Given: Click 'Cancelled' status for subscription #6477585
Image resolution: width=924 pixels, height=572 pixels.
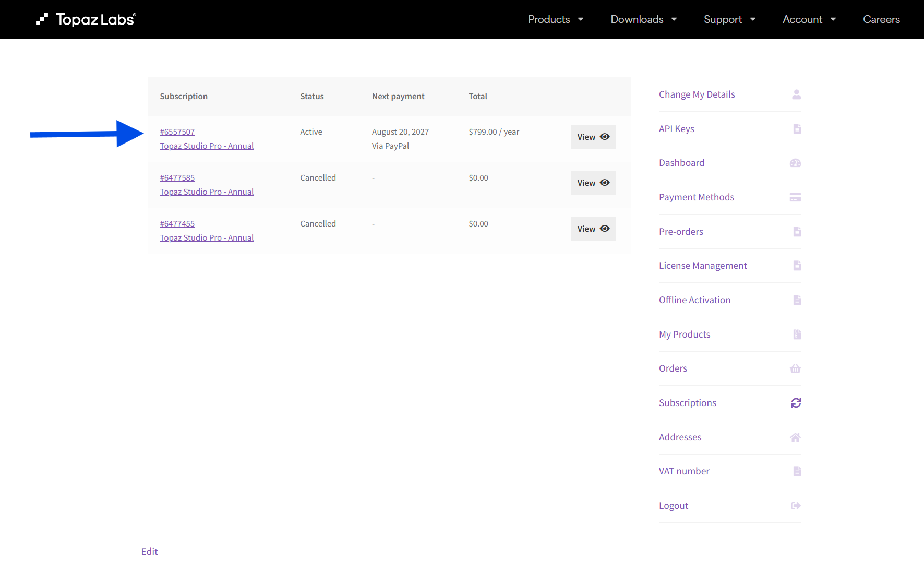Looking at the screenshot, I should [318, 178].
